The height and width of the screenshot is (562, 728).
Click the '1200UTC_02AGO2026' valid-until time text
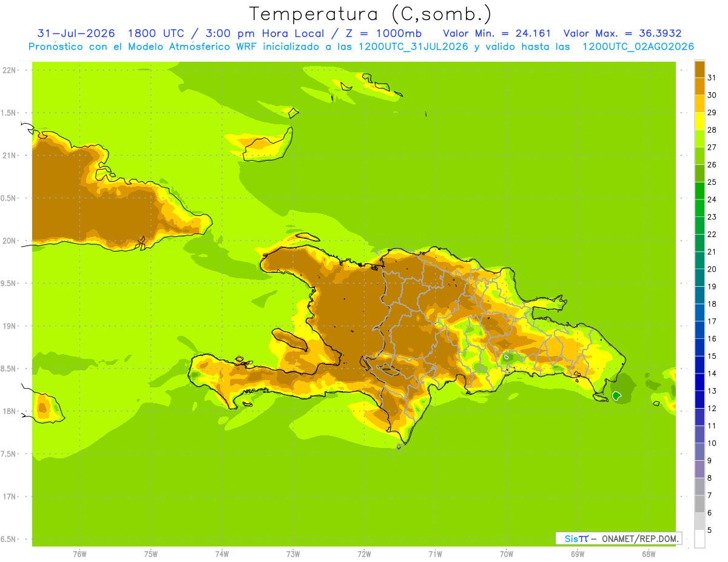click(638, 47)
